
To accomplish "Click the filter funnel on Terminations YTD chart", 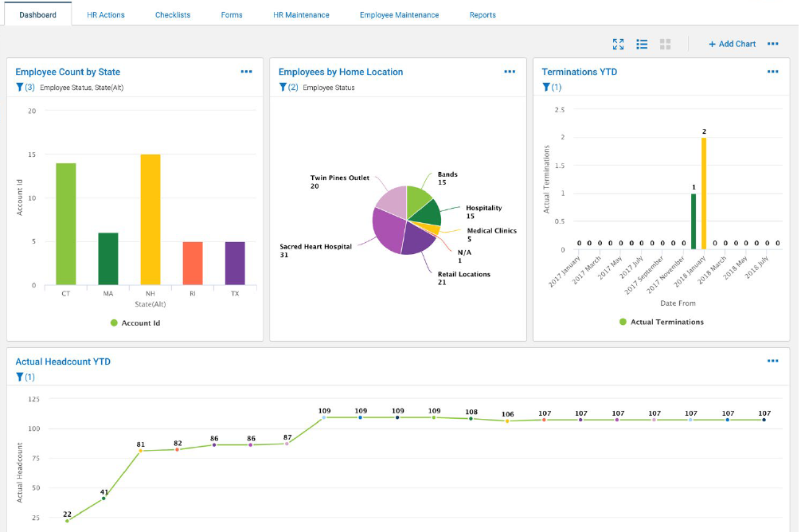I will 547,88.
